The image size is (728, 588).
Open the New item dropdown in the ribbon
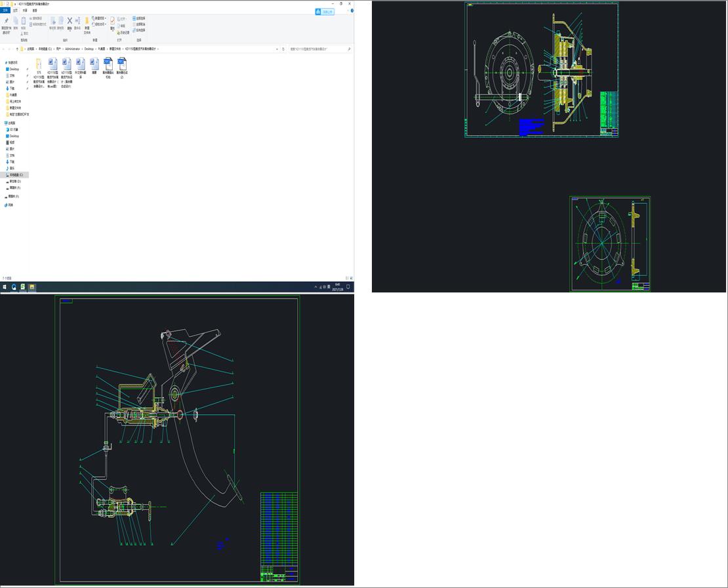pyautogui.click(x=99, y=18)
